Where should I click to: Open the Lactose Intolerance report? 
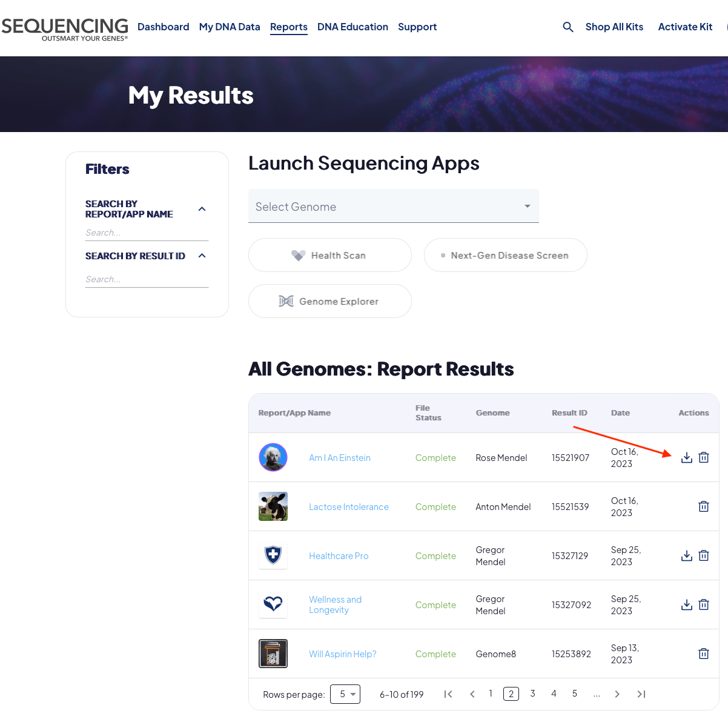[x=349, y=507]
